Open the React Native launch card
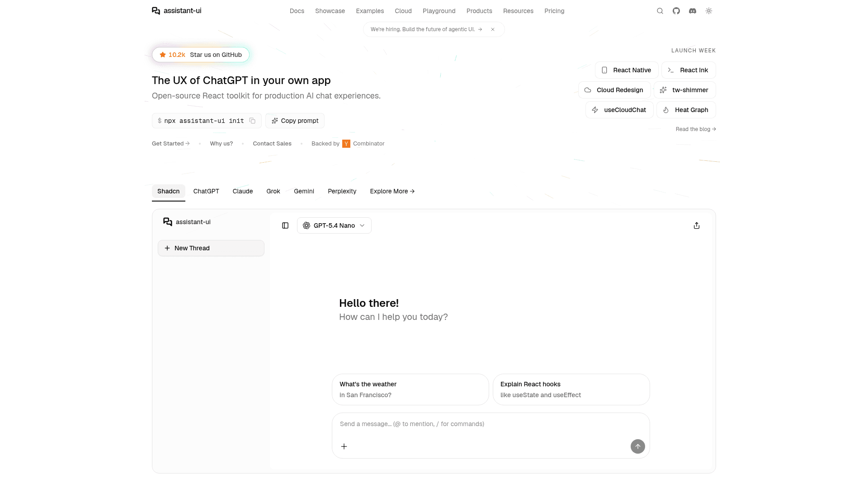 627,70
